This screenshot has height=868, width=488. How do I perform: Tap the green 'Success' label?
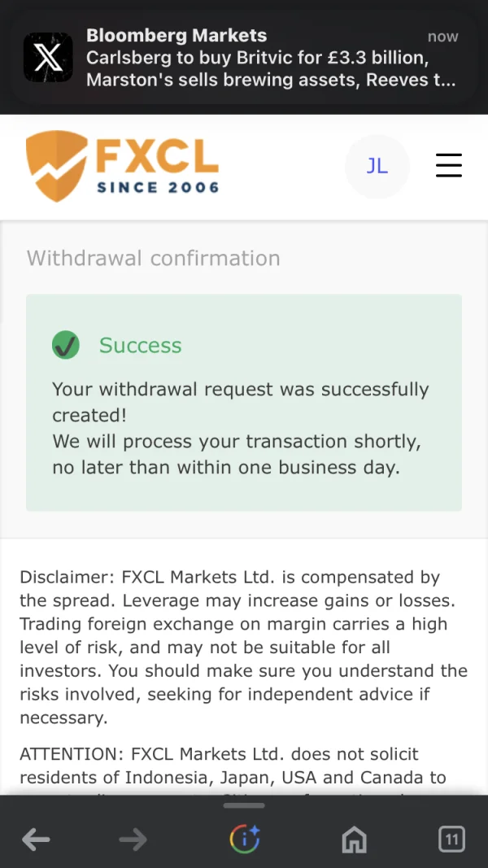(140, 346)
